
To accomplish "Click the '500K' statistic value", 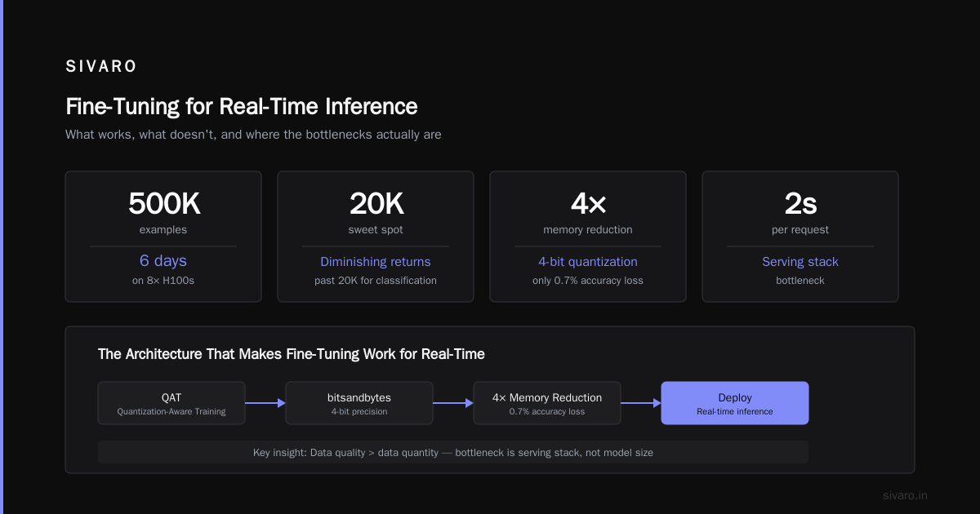I will click(x=163, y=203).
